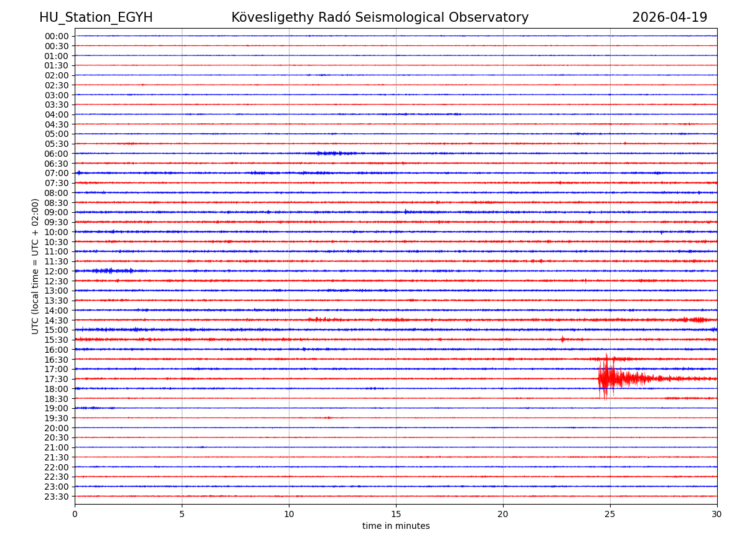Click the x-axis tick label 25
The image size is (747, 560).
tap(610, 515)
